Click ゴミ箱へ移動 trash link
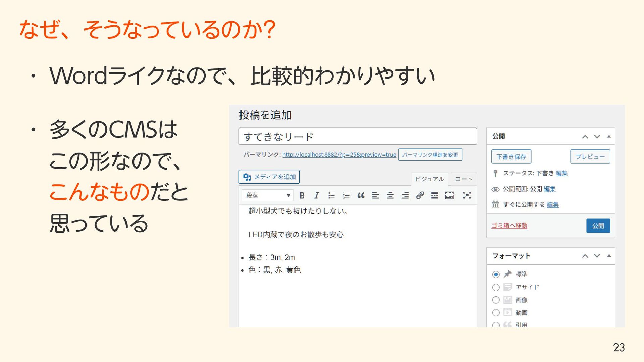The image size is (644, 362). click(x=509, y=225)
